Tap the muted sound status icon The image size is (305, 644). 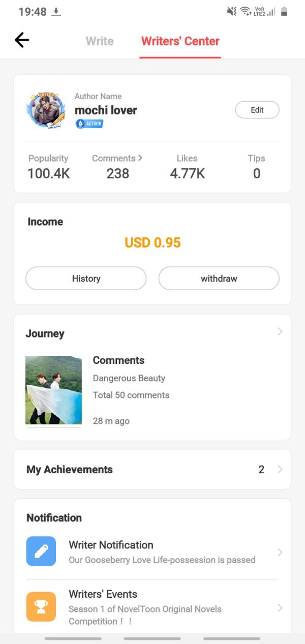point(231,11)
